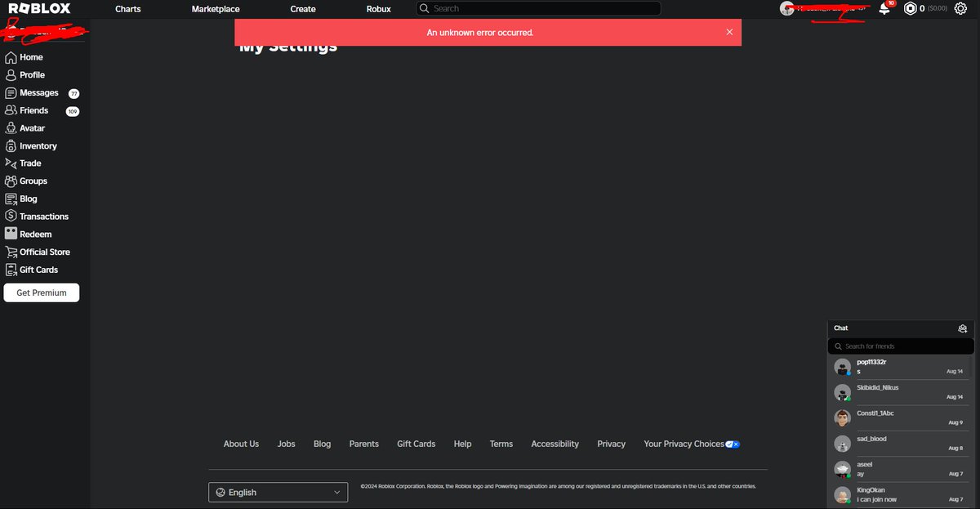Click the Redeem icon in sidebar
Viewport: 980px width, 509px height.
(x=11, y=234)
